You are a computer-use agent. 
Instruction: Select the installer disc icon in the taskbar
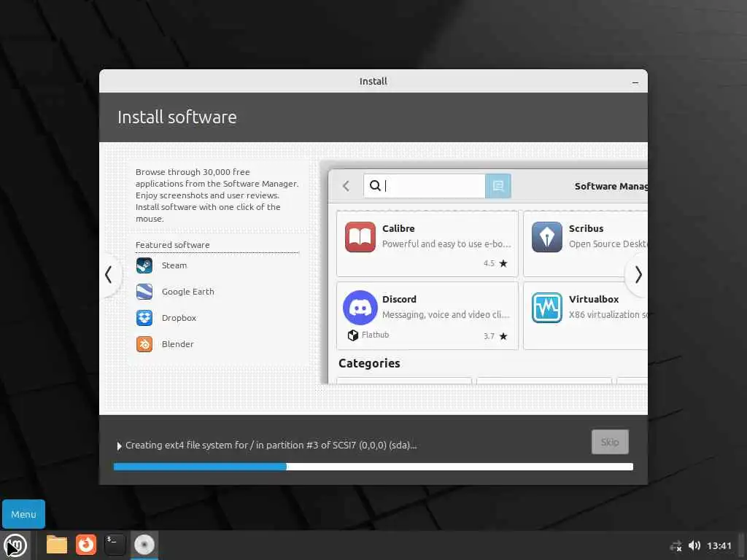[144, 545]
